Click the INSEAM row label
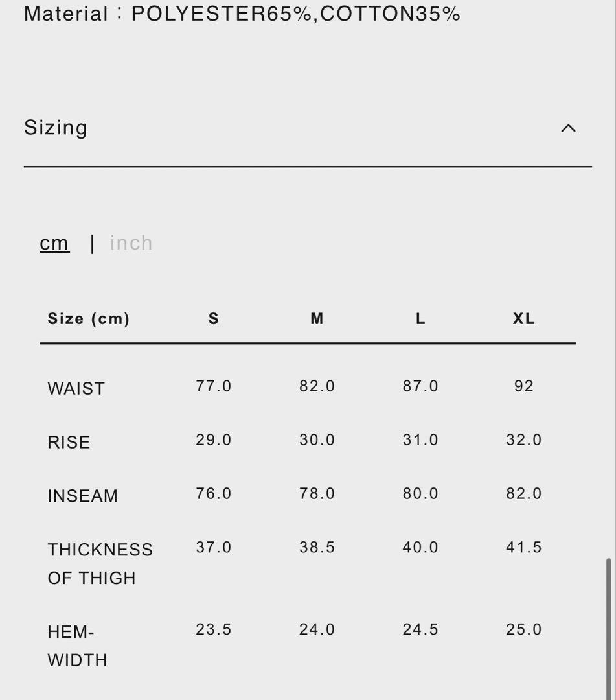616x700 pixels. pyautogui.click(x=83, y=496)
